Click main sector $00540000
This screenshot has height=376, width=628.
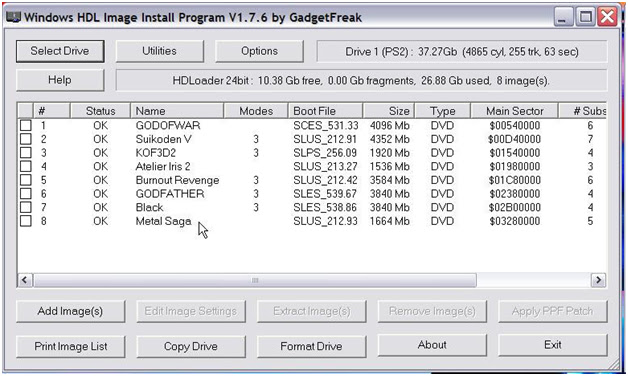(515, 125)
